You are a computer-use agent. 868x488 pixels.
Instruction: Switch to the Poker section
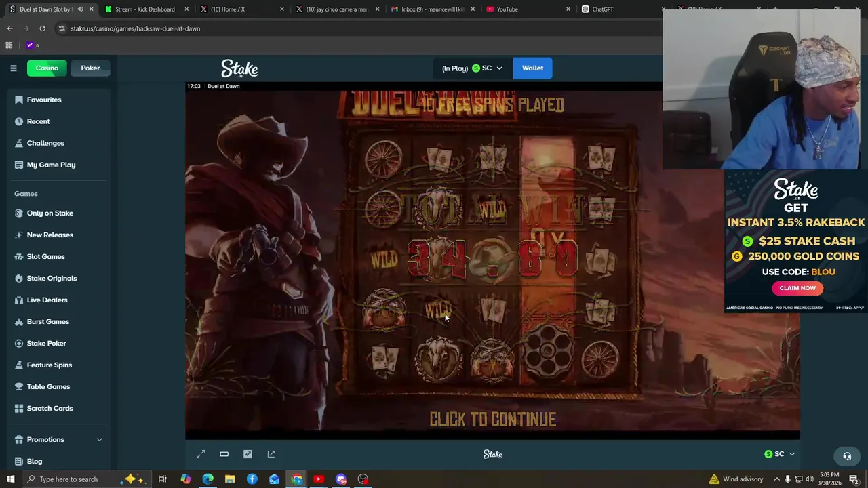click(x=90, y=68)
